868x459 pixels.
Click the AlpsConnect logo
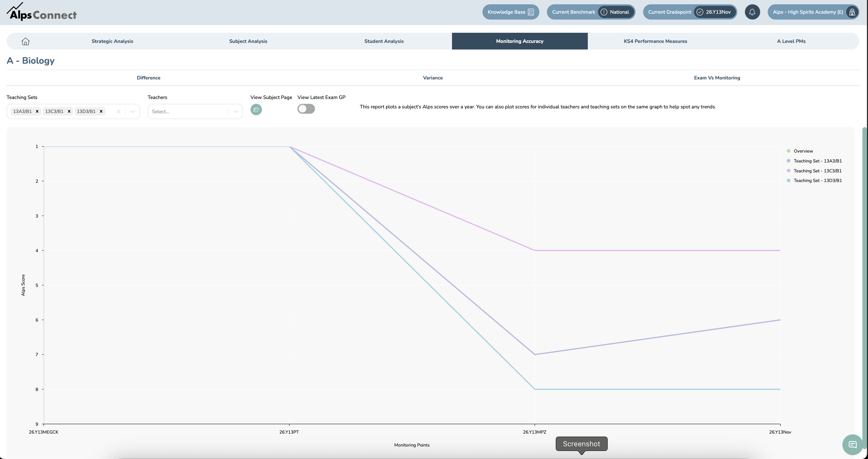tap(42, 12)
